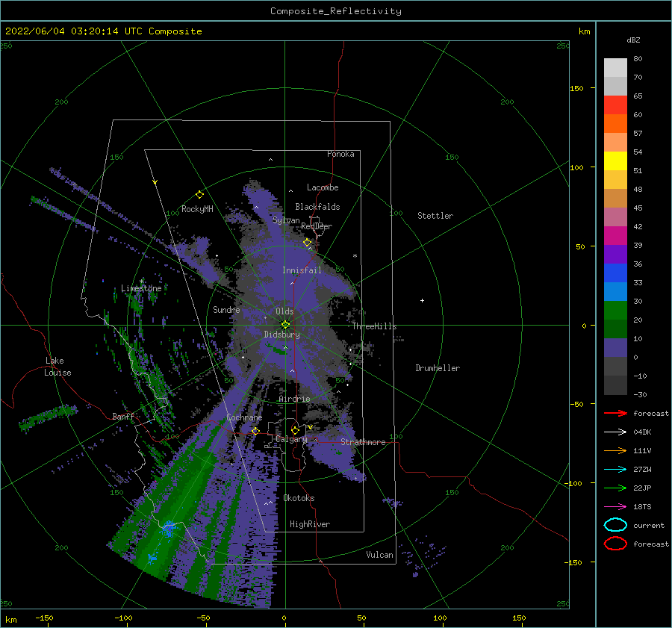The height and width of the screenshot is (628, 672).
Task: Click the km unit label at top right
Action: click(x=584, y=31)
